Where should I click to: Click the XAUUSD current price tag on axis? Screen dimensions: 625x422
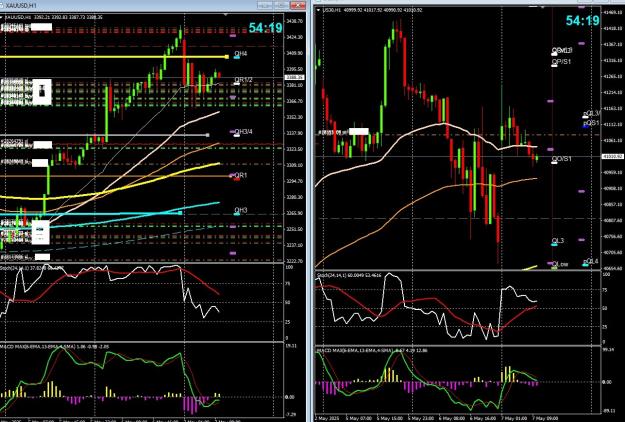tap(294, 77)
